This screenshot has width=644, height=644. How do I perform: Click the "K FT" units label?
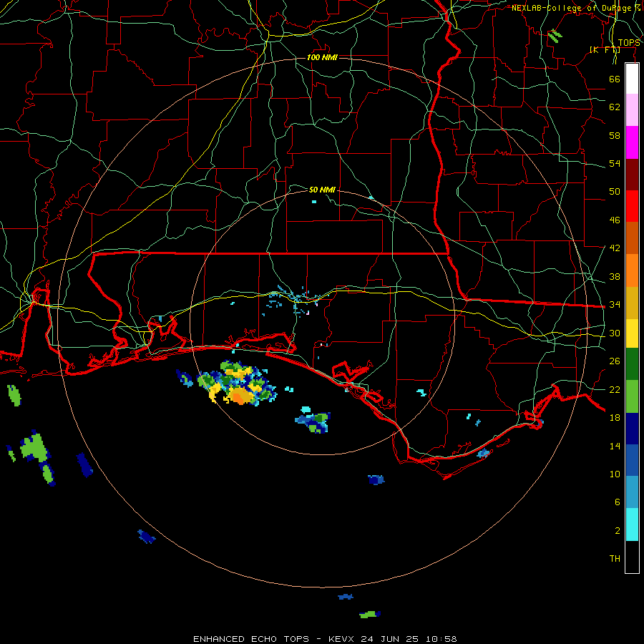tap(605, 49)
